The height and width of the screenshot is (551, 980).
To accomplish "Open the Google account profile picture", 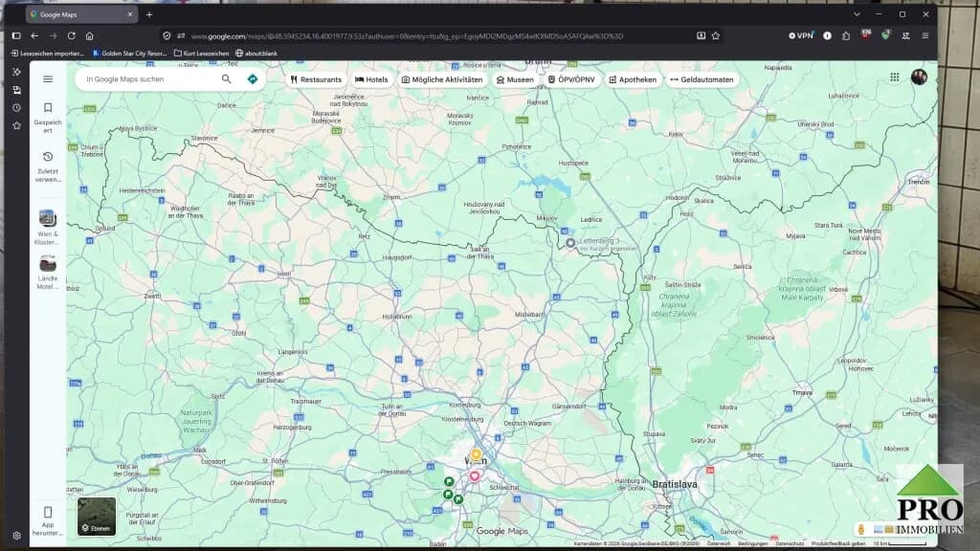I will click(919, 77).
